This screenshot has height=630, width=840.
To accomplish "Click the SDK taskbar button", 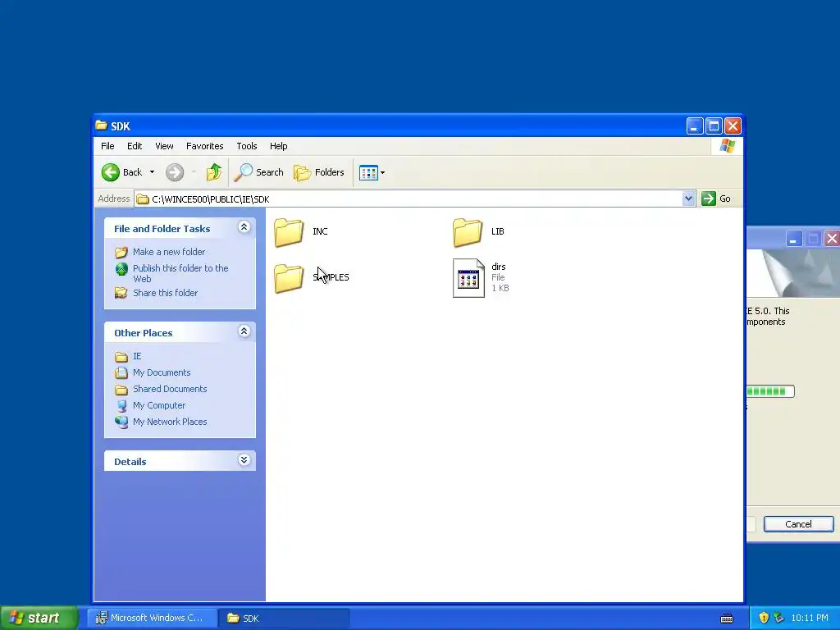I will (x=284, y=619).
